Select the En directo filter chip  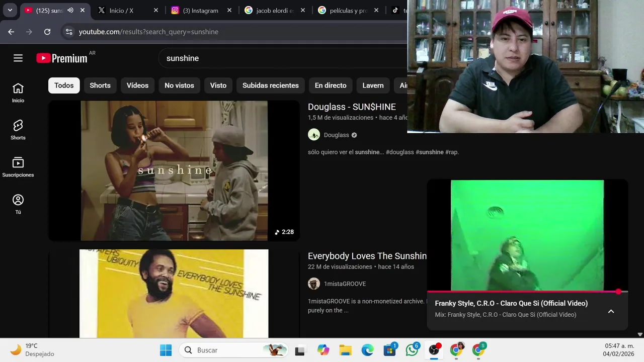[331, 85]
